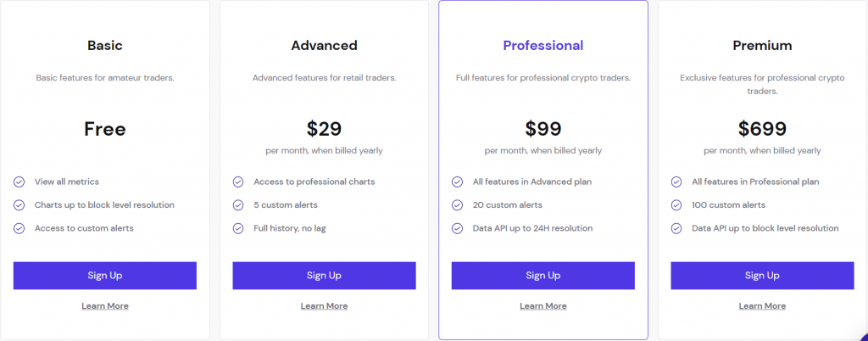Image resolution: width=868 pixels, height=341 pixels.
Task: Click checkmark beside All features in Professional plan
Action: [676, 182]
